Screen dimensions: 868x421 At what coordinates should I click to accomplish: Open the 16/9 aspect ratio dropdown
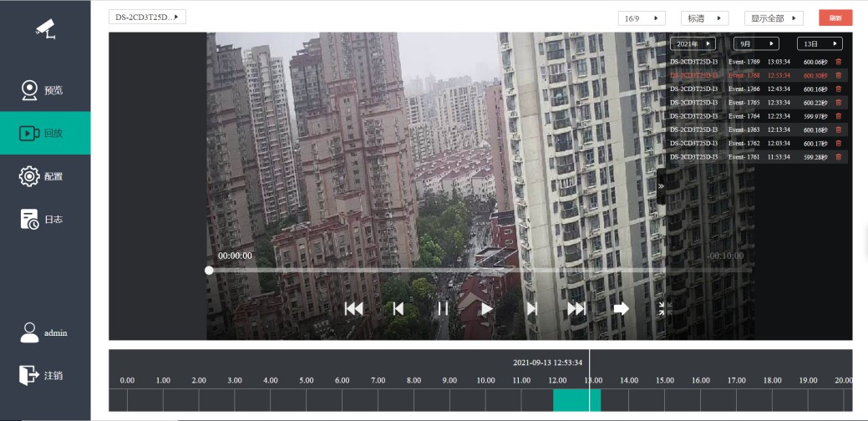click(642, 18)
